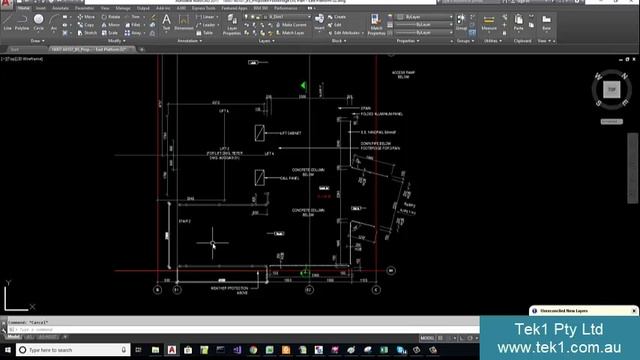Switch to the Annotate ribbon tab

tap(60, 8)
